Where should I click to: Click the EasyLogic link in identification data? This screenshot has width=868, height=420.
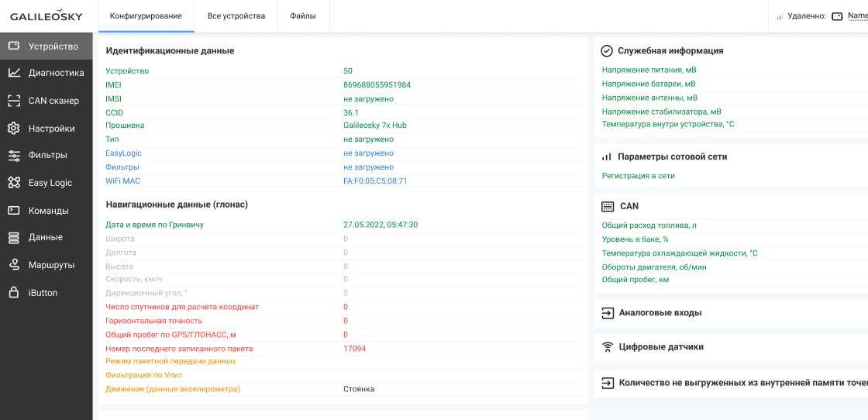click(123, 153)
